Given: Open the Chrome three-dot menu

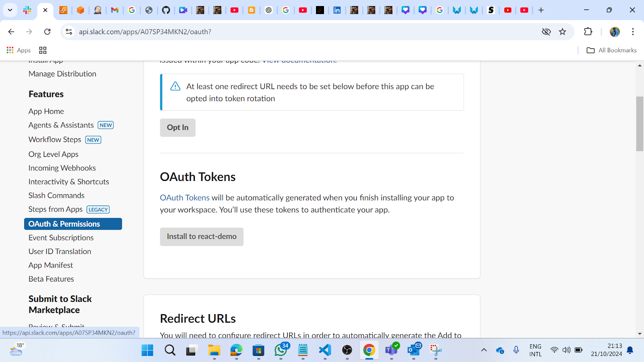Looking at the screenshot, I should coord(633,31).
